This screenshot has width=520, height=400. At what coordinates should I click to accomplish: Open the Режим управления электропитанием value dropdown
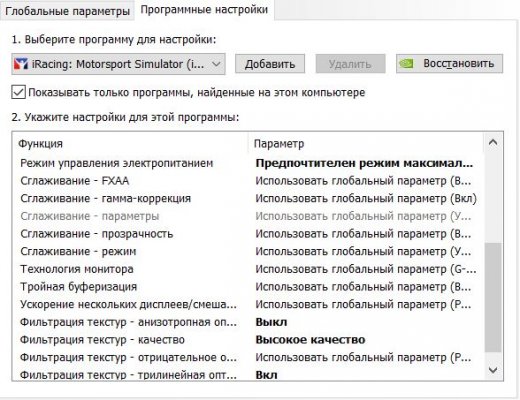tap(364, 163)
